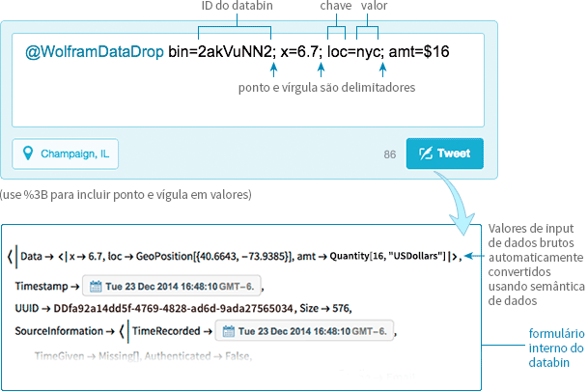Click the Timestamp date value box
This screenshot has width=588, height=391.
[x=172, y=287]
